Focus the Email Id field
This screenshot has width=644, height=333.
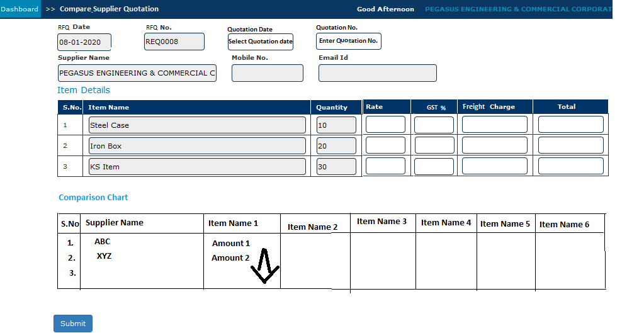tap(378, 73)
